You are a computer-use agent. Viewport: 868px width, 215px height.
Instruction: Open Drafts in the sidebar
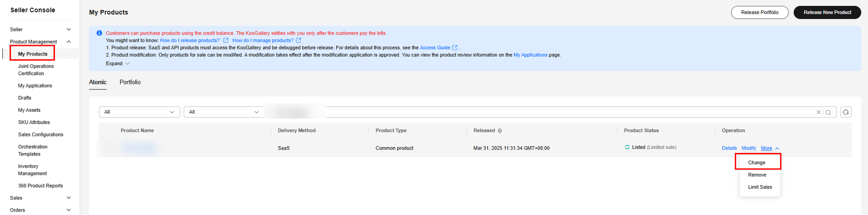click(25, 98)
